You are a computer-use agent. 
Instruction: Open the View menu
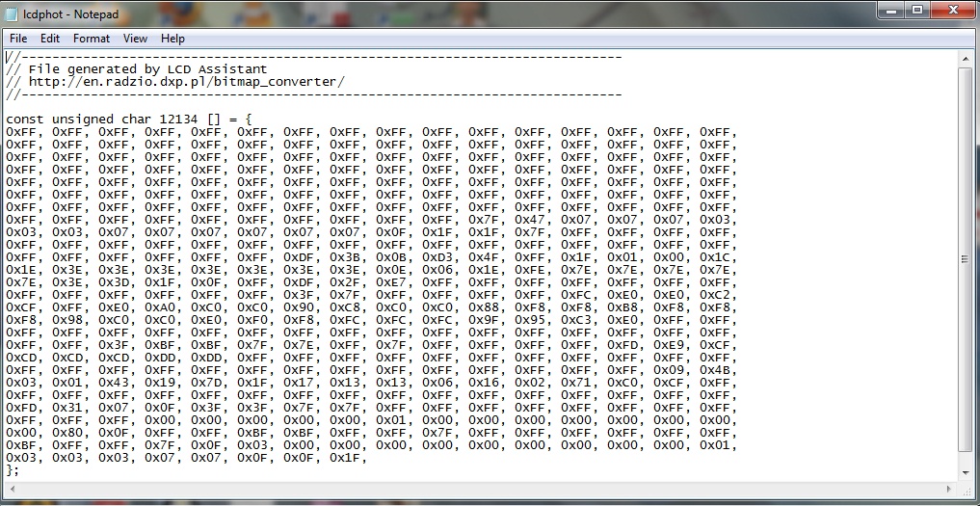coord(136,39)
